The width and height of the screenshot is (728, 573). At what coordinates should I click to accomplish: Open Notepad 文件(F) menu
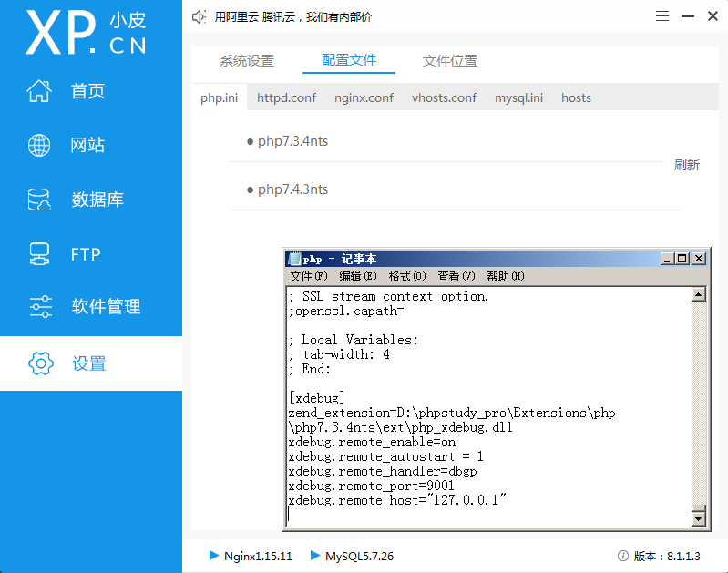tap(309, 276)
